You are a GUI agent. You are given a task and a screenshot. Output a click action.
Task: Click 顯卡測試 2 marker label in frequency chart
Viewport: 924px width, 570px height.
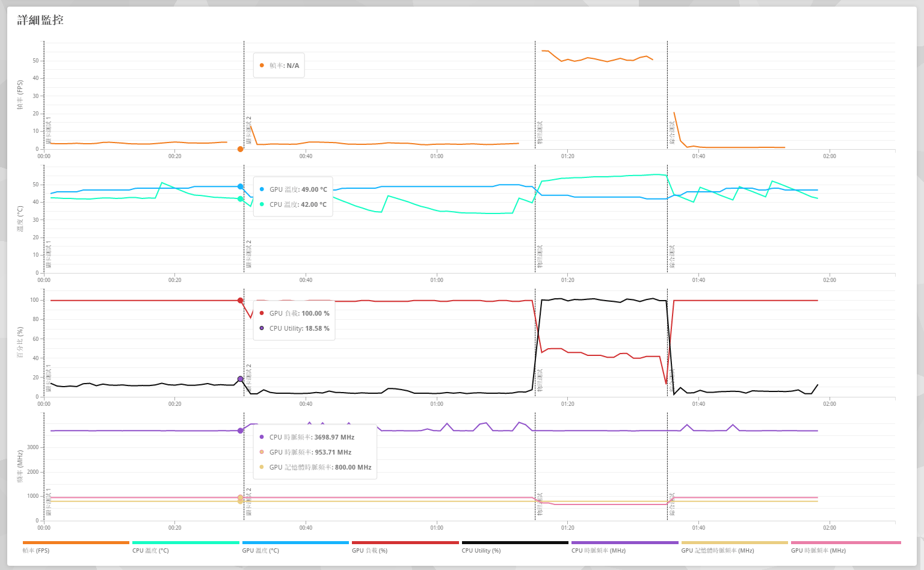click(x=248, y=503)
